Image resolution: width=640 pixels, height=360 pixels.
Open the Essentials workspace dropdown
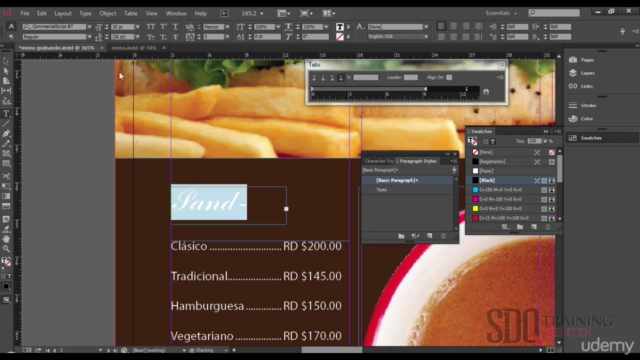501,13
